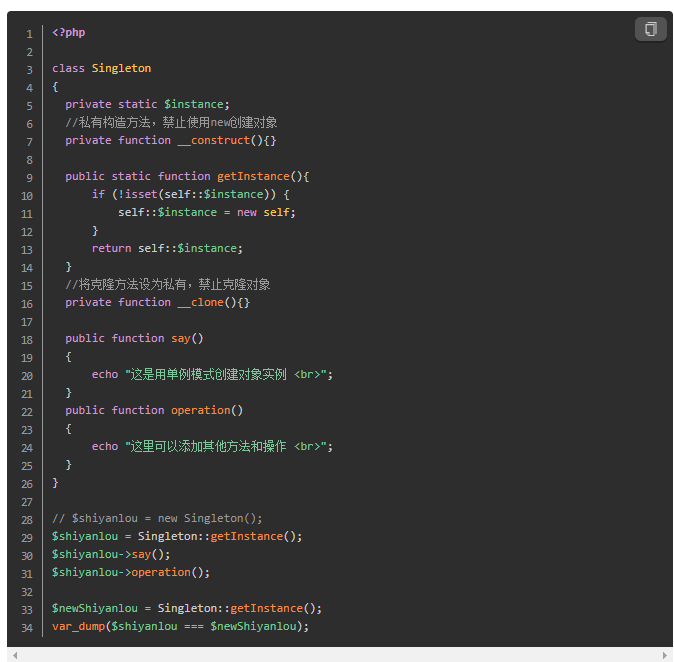
Task: Click 'say' in the function definition line 18
Action: click(x=181, y=339)
